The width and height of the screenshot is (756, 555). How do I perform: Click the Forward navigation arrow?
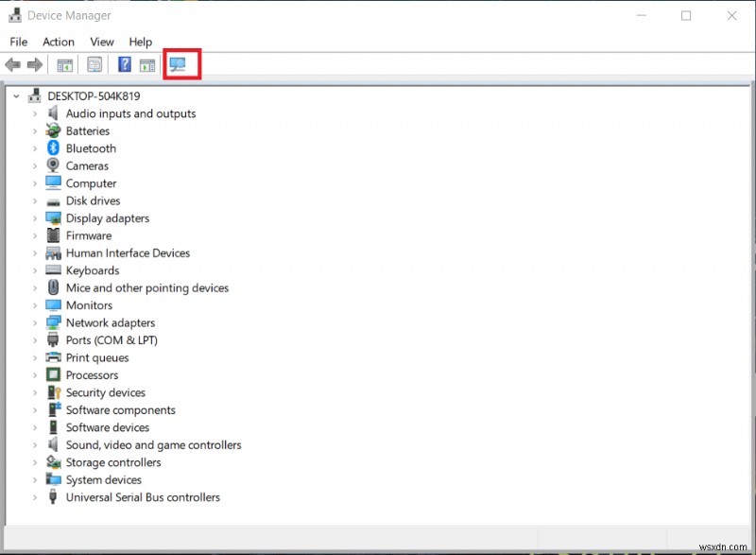(x=35, y=64)
